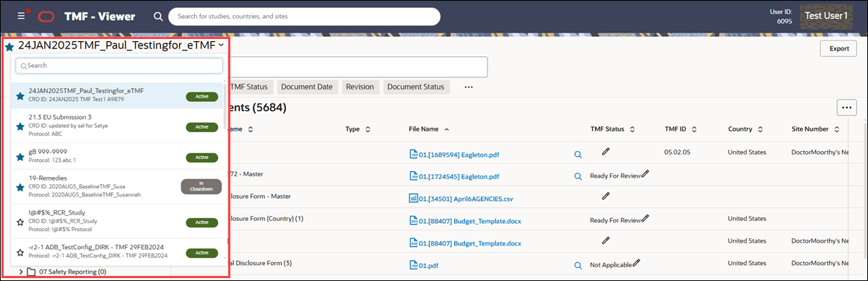The image size is (868, 281).
Task: Unfavorite 24JAN2025TMF_Paul_Testingfor_eTMF in the list
Action: pyautogui.click(x=19, y=95)
